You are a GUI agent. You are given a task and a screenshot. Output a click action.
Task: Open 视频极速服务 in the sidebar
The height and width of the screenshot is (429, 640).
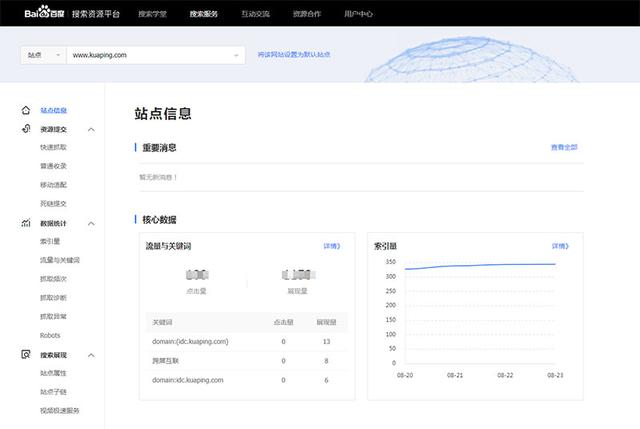coord(60,411)
